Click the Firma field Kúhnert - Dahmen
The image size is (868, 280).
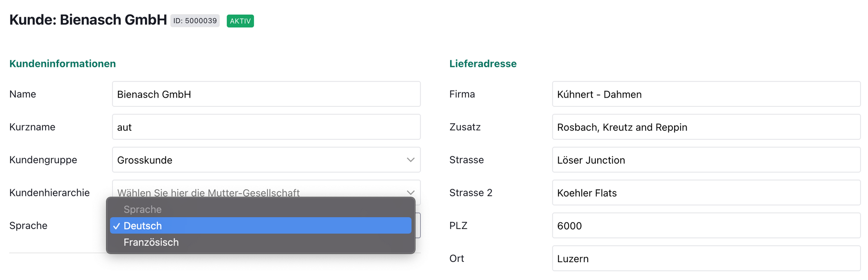coord(706,94)
